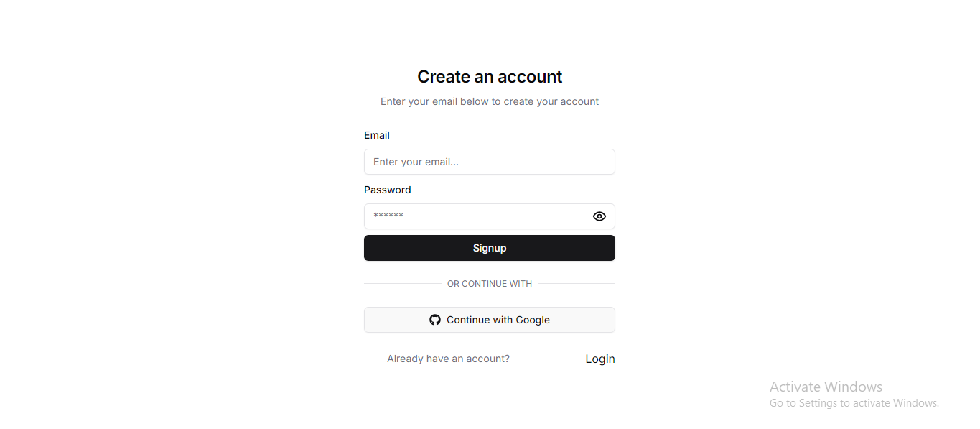The image size is (980, 429).
Task: Open the Login link
Action: pos(600,359)
